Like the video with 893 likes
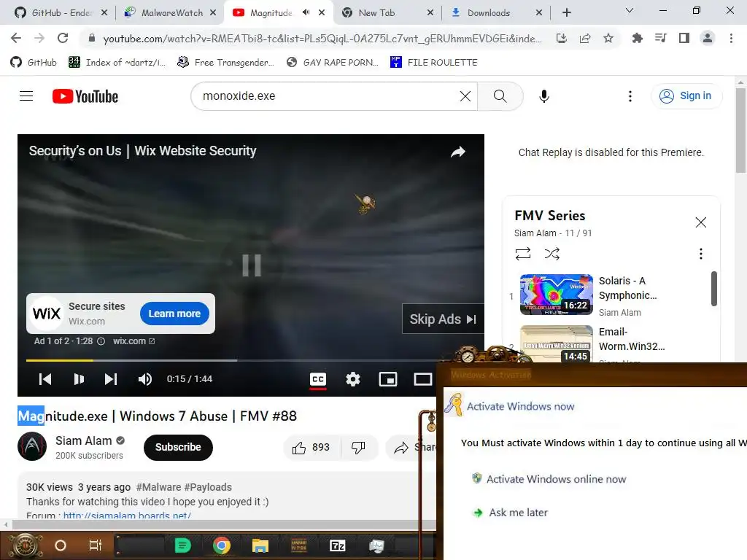 [311, 448]
